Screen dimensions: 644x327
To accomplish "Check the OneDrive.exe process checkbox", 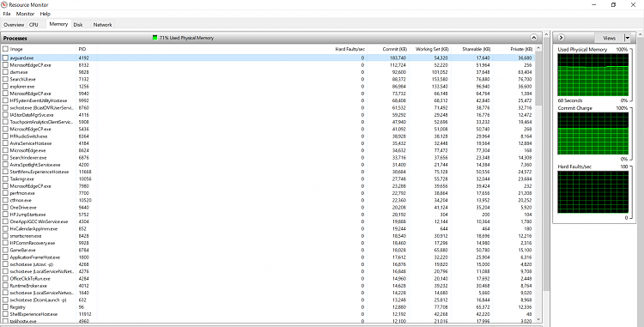I will click(5, 208).
